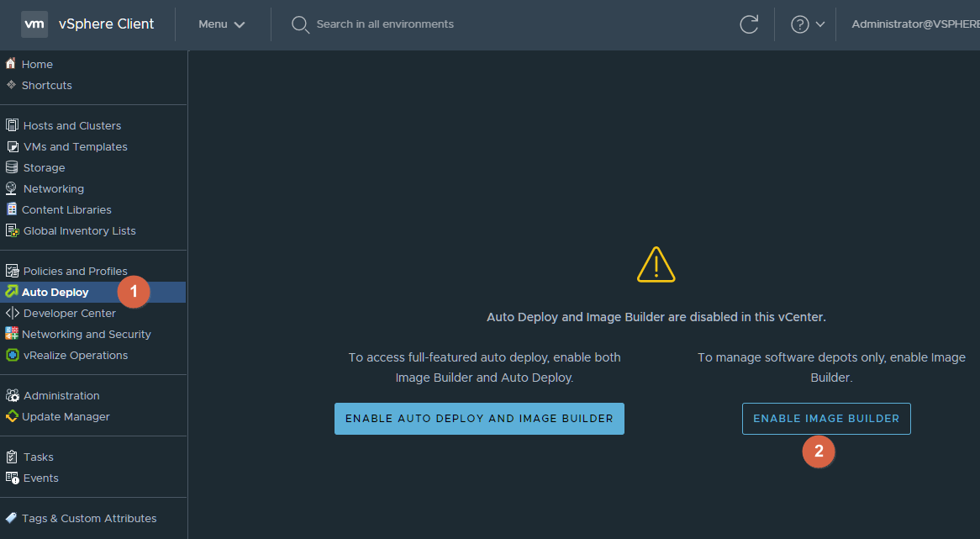Expand the Help question mark dropdown
The height and width of the screenshot is (539, 980).
(807, 24)
